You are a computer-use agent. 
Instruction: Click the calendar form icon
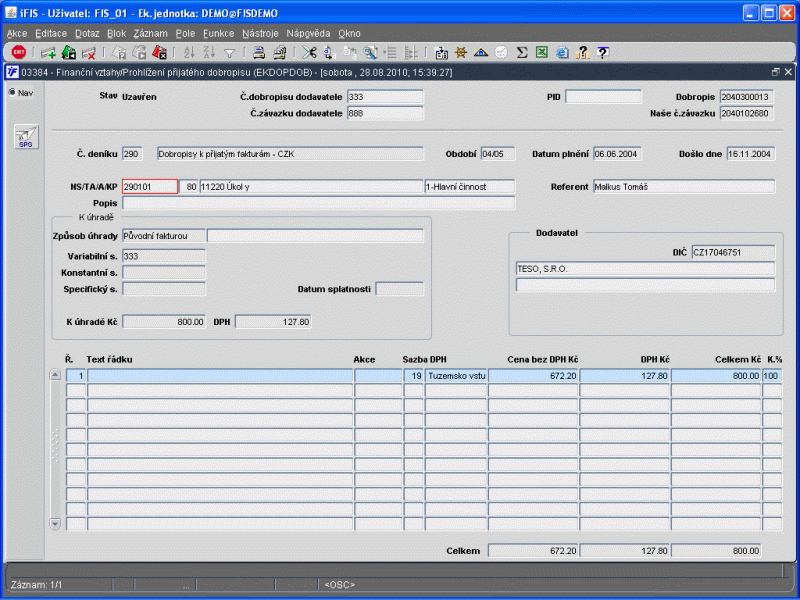point(441,53)
